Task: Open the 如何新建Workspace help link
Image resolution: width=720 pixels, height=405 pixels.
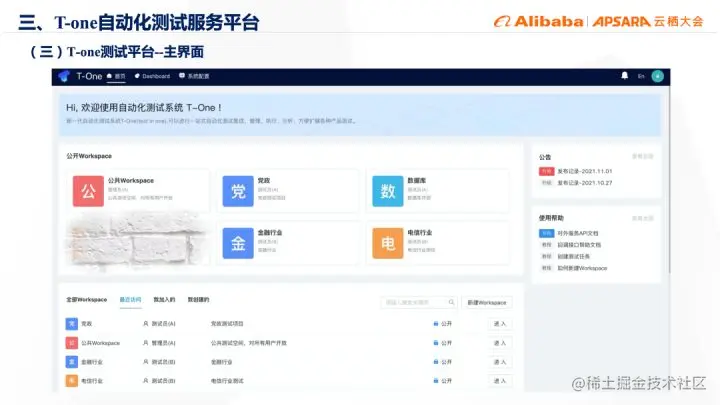Action: [582, 268]
